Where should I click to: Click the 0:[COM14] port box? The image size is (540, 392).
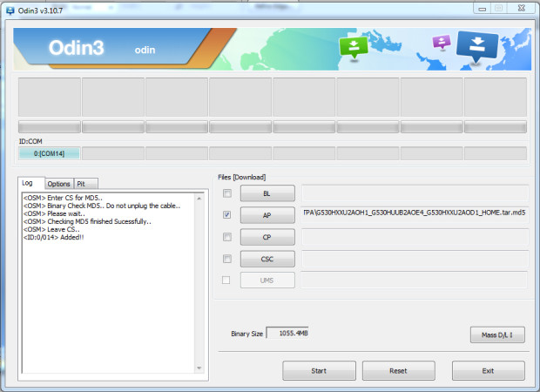click(50, 153)
